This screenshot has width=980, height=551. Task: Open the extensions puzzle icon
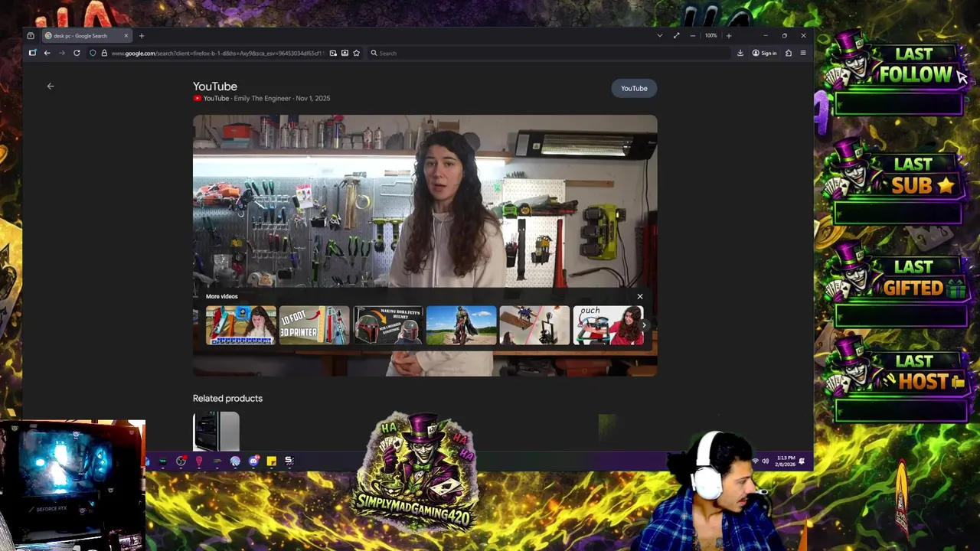[x=789, y=53]
